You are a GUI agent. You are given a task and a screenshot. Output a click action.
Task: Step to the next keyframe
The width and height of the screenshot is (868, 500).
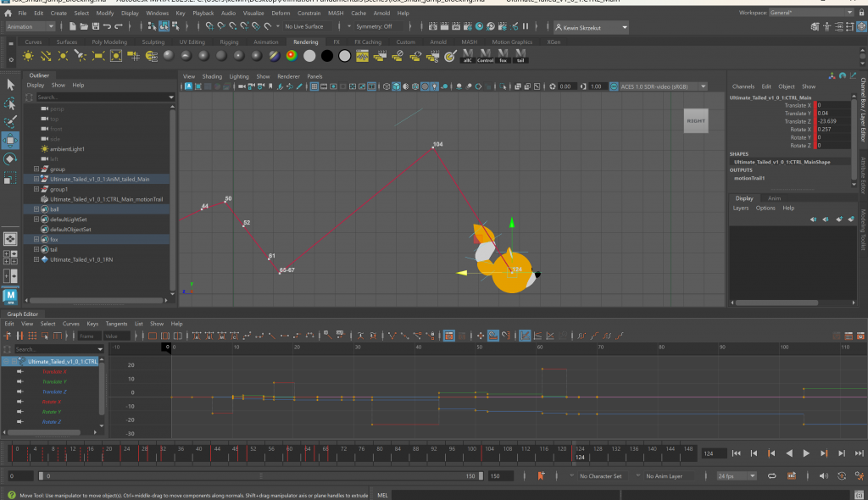824,453
